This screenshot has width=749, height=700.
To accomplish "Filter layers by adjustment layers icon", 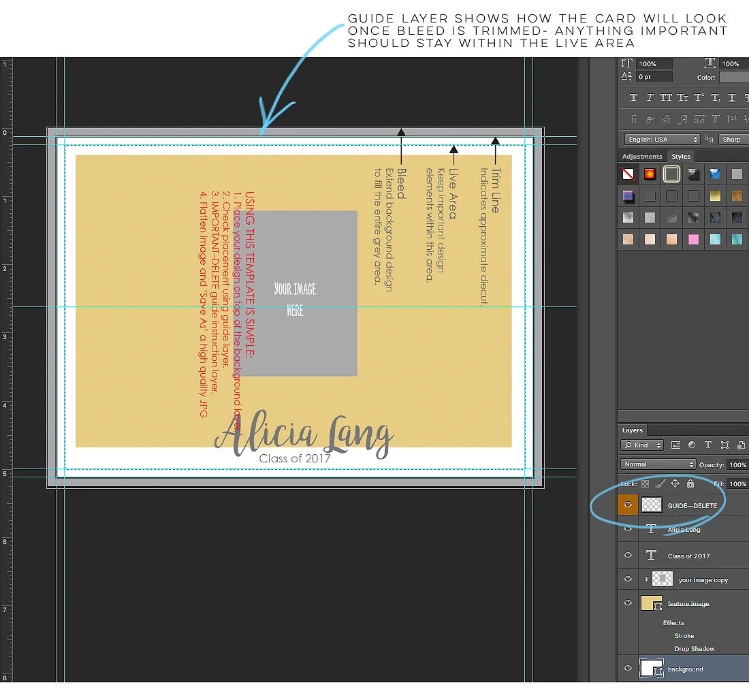I will click(x=692, y=445).
